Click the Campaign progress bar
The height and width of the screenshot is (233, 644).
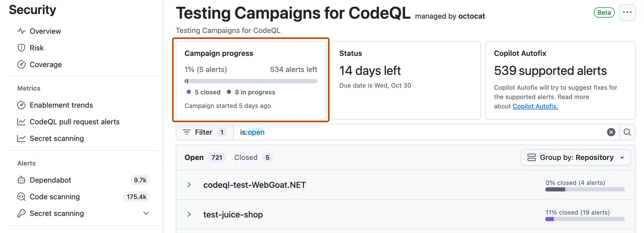pyautogui.click(x=251, y=81)
